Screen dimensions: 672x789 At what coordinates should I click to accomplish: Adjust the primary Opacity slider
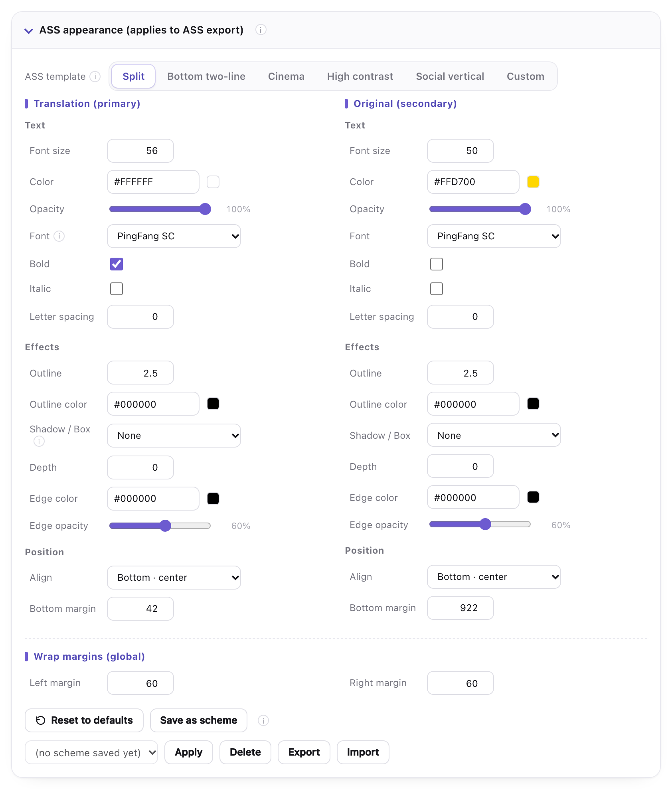160,209
